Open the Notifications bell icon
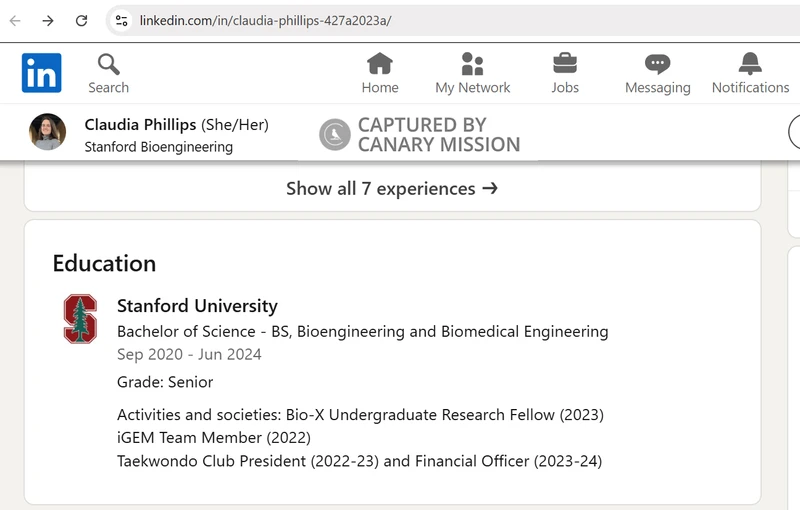800x510 pixels. (x=750, y=64)
